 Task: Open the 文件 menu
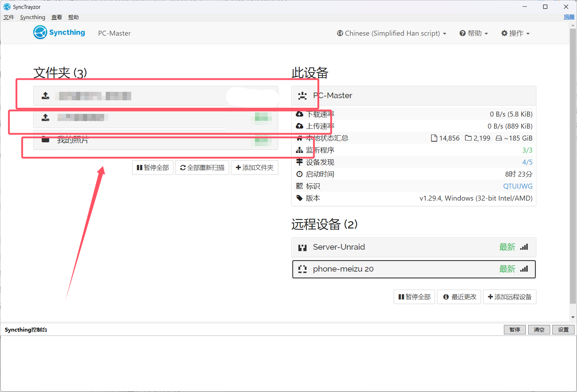(9, 17)
